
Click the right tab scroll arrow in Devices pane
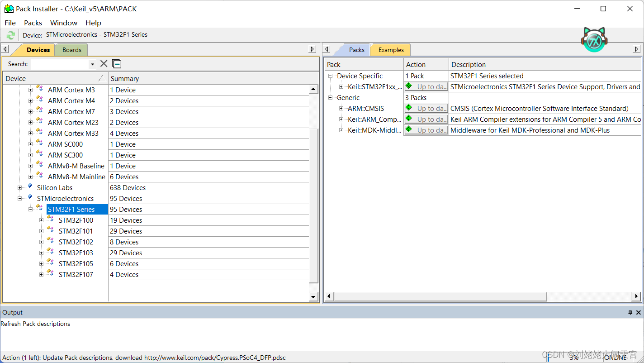[x=312, y=49]
